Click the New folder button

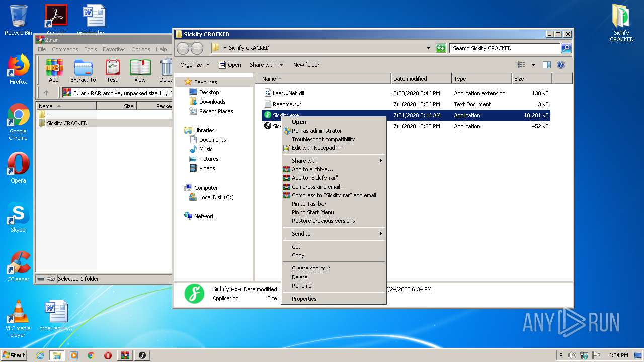coord(306,65)
